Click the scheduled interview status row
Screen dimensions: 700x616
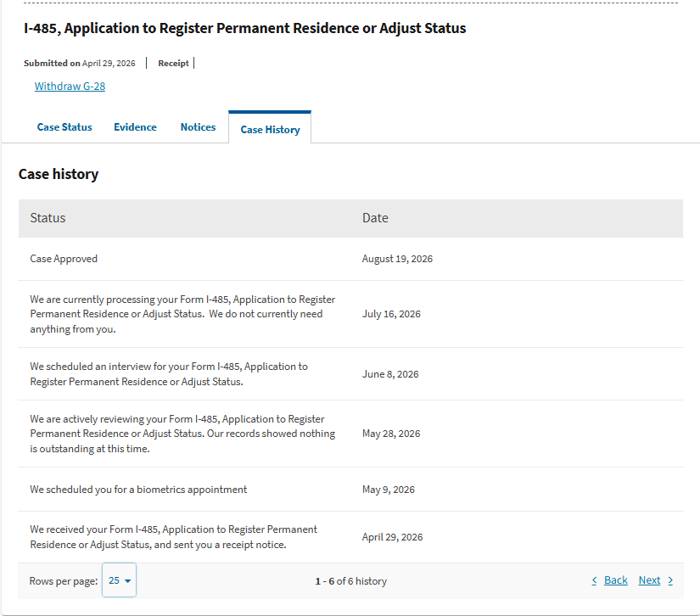[350, 374]
